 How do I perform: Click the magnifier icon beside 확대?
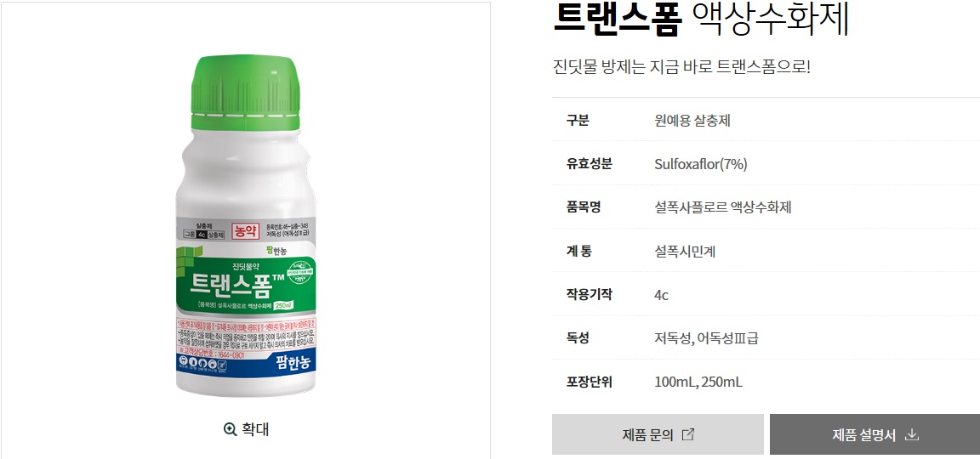pos(230,429)
